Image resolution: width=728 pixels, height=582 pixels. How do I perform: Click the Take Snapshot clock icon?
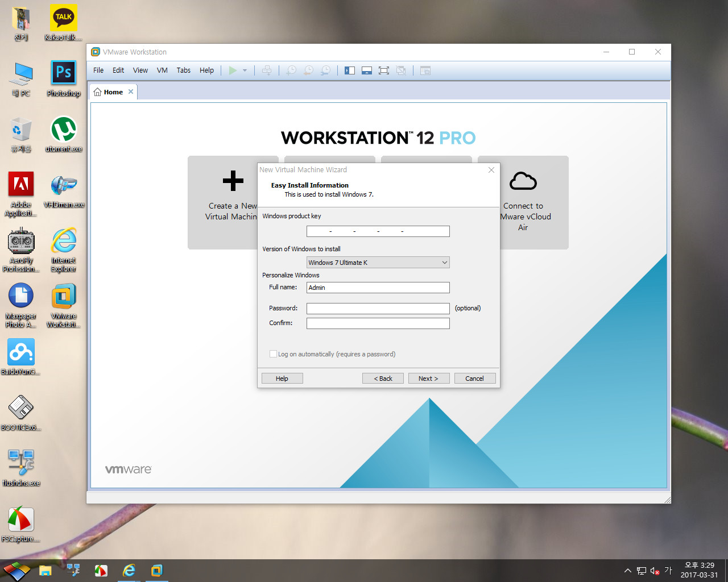[x=291, y=70]
